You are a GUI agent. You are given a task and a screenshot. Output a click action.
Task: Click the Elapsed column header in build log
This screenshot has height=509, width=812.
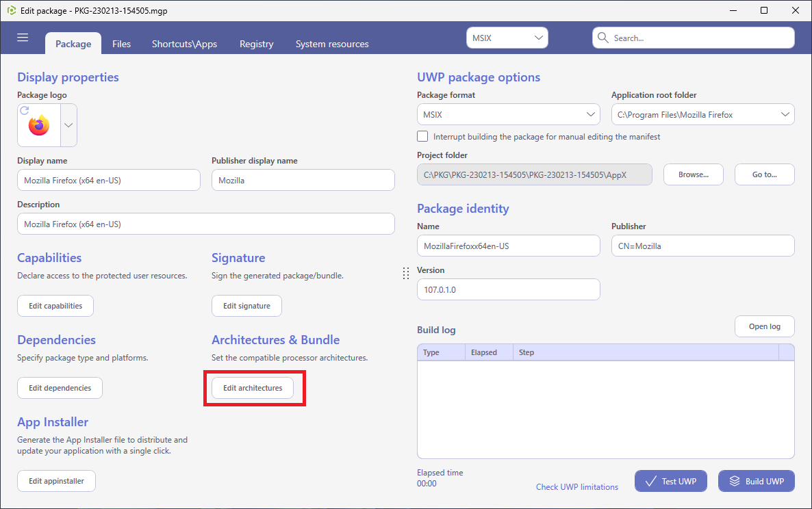[x=489, y=352]
